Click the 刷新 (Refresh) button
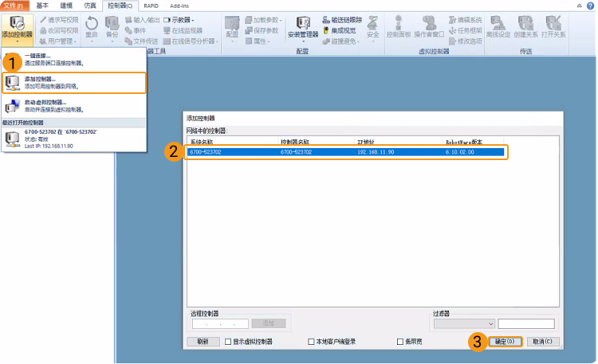This screenshot has width=598, height=364. 203,342
